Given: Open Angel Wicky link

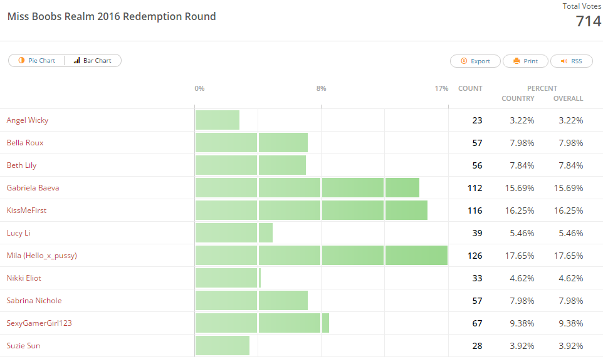Looking at the screenshot, I should [x=28, y=120].
